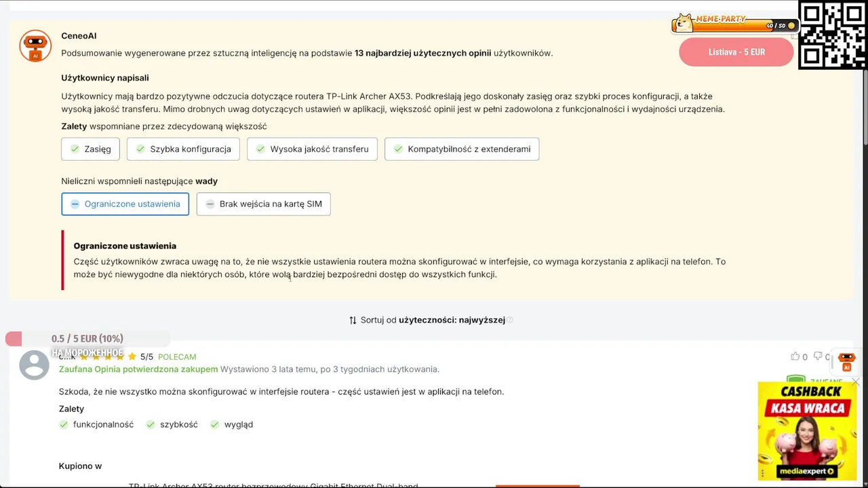Select the 'Ograniczone ustawienia' drawback chip

(125, 204)
